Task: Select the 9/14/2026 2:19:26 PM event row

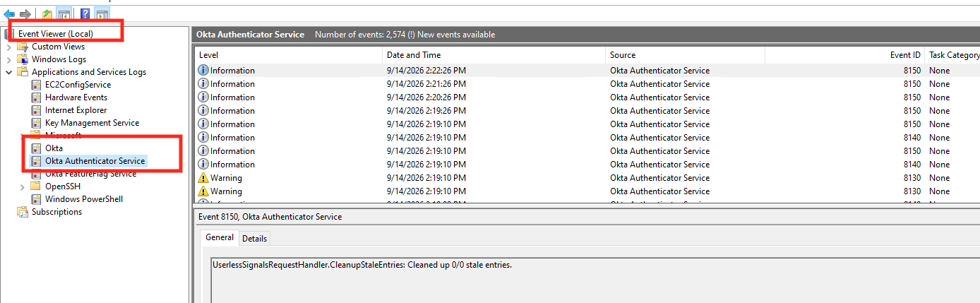Action: coord(587,111)
